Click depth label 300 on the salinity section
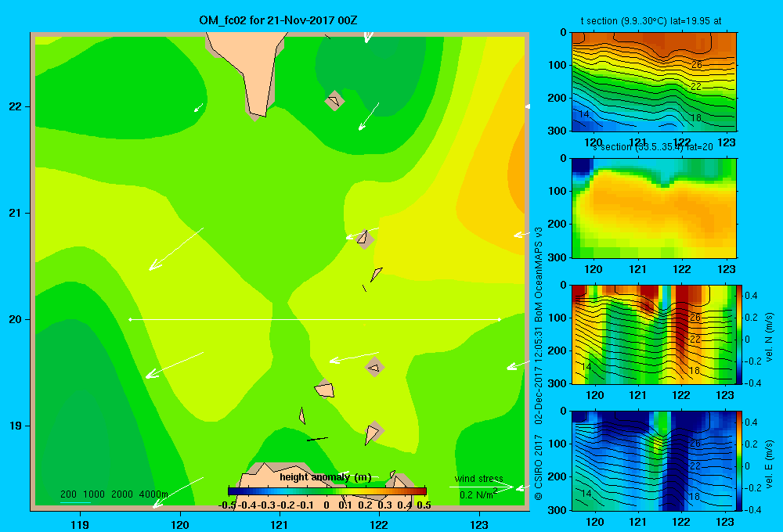Screen dimensions: 783x532 (x=558, y=257)
